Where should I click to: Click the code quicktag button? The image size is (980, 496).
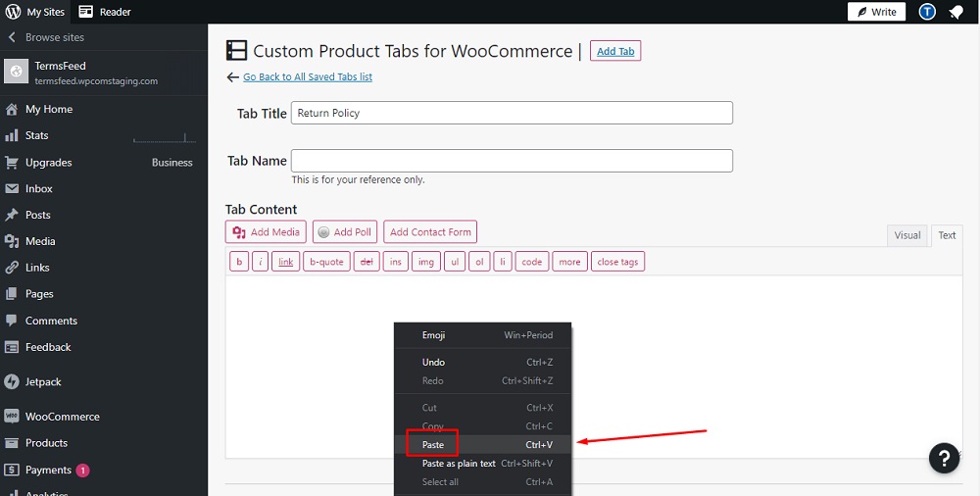pos(532,262)
